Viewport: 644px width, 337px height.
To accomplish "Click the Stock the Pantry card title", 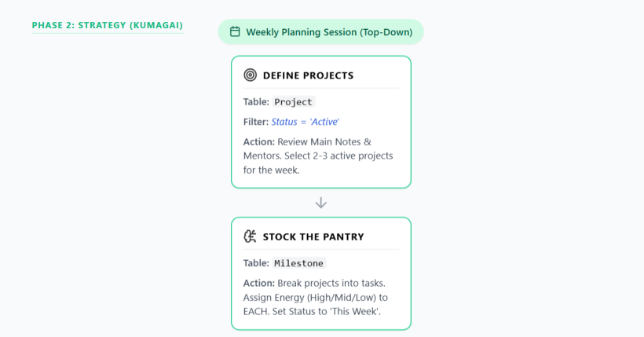I will click(x=313, y=236).
